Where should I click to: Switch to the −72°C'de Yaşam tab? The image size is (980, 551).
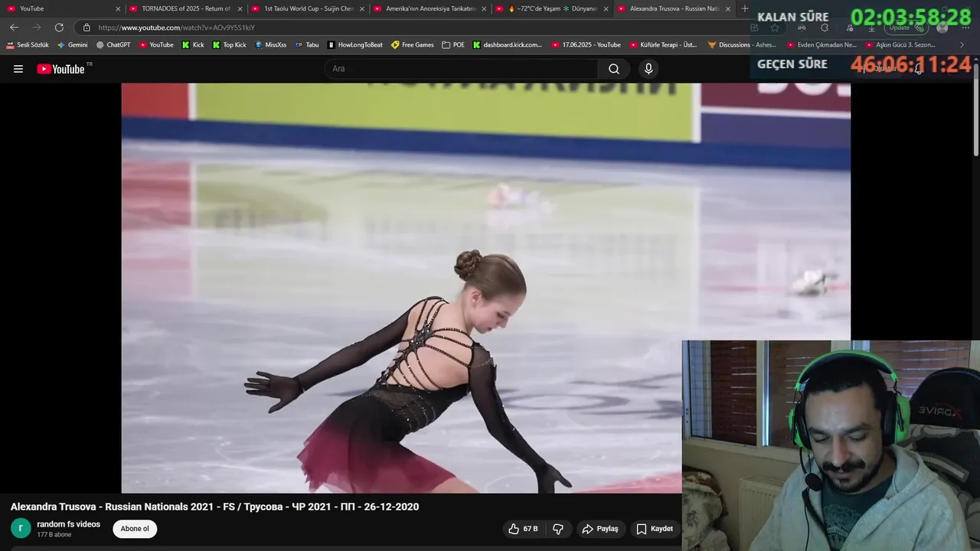552,8
